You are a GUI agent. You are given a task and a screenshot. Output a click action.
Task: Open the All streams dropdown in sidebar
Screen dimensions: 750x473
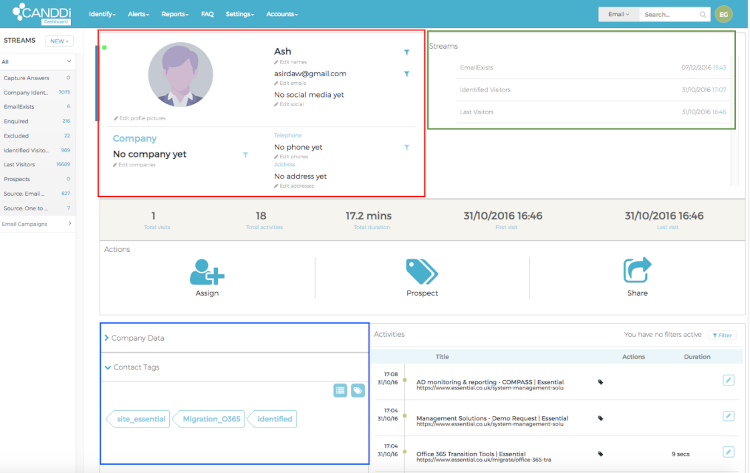pyautogui.click(x=36, y=62)
